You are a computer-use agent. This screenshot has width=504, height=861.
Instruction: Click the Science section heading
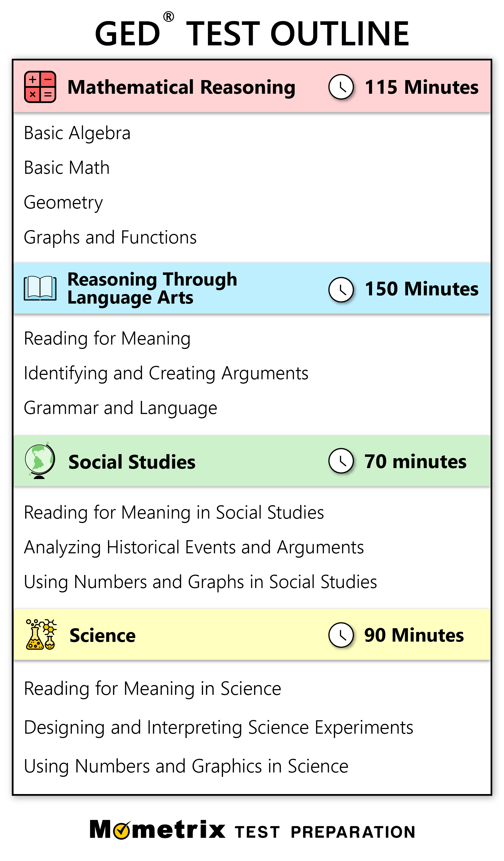pos(102,636)
